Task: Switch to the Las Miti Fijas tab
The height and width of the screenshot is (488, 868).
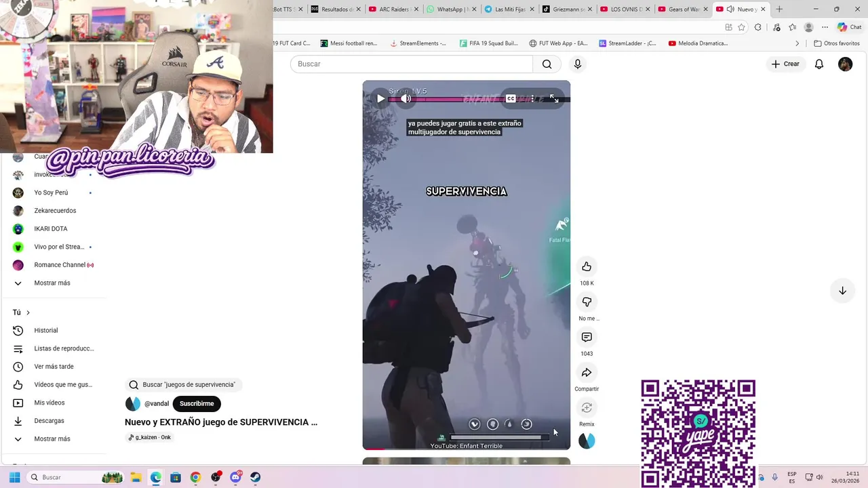Action: coord(509,9)
